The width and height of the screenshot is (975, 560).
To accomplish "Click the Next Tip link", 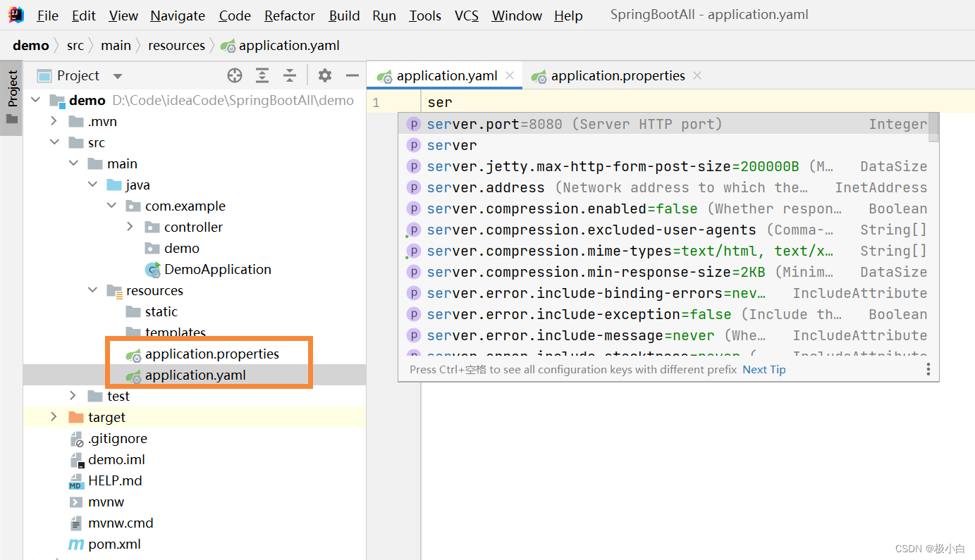I will click(x=764, y=369).
